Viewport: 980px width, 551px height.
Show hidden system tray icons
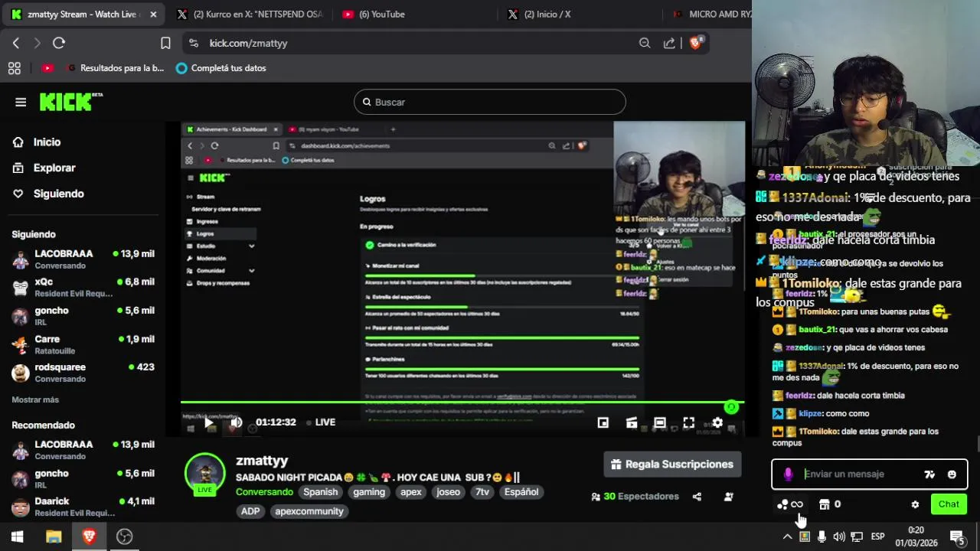pos(787,536)
